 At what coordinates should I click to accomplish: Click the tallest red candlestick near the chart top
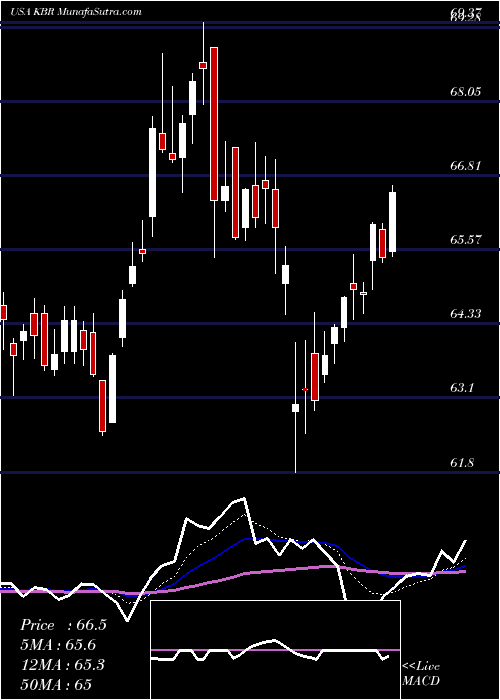click(x=214, y=124)
